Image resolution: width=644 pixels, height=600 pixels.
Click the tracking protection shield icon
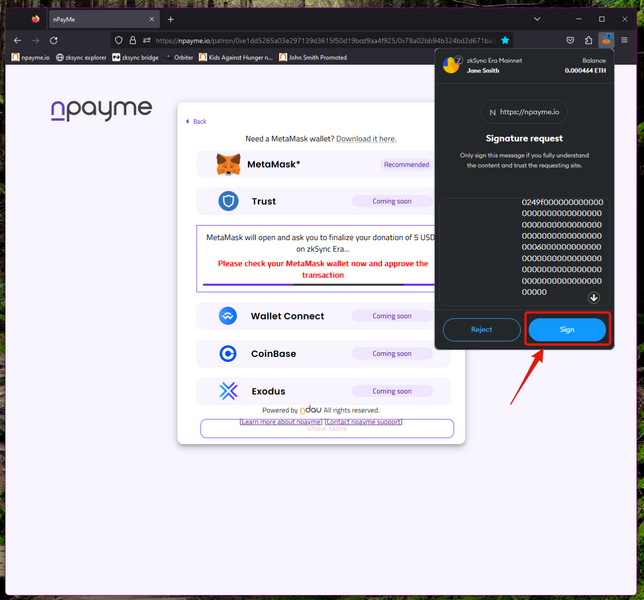point(119,40)
